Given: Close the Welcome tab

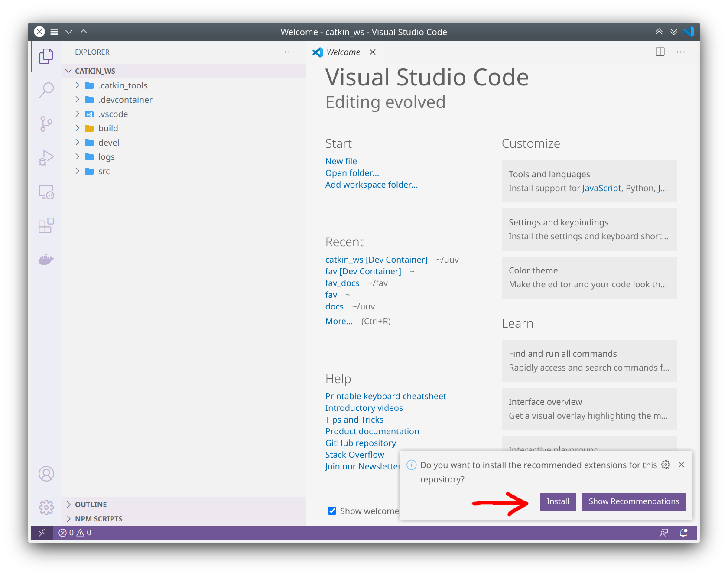Looking at the screenshot, I should click(x=373, y=52).
